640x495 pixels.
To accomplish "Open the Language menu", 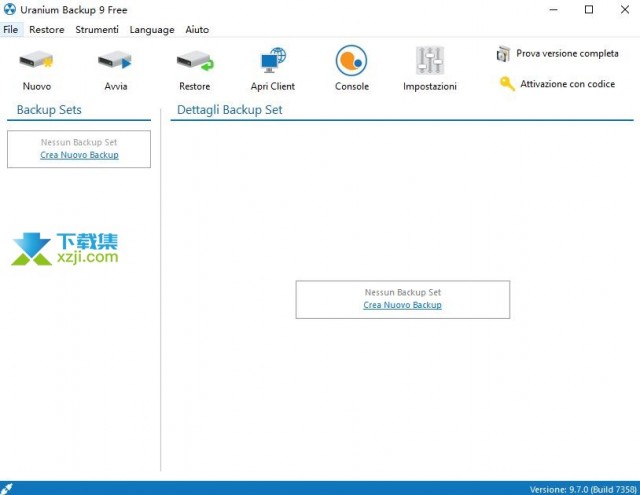I will [152, 29].
